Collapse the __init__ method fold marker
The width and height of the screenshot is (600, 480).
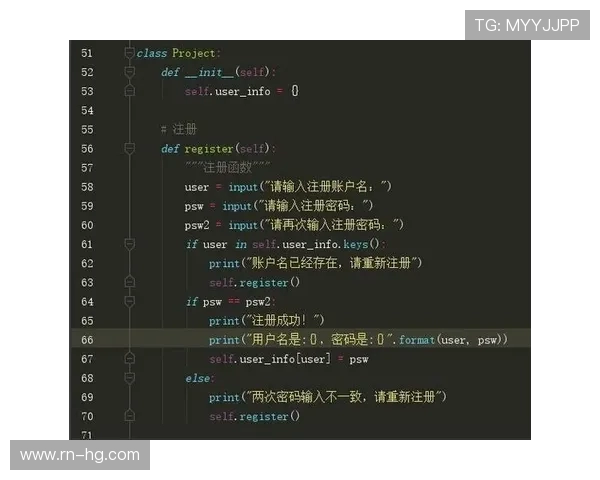[129, 72]
